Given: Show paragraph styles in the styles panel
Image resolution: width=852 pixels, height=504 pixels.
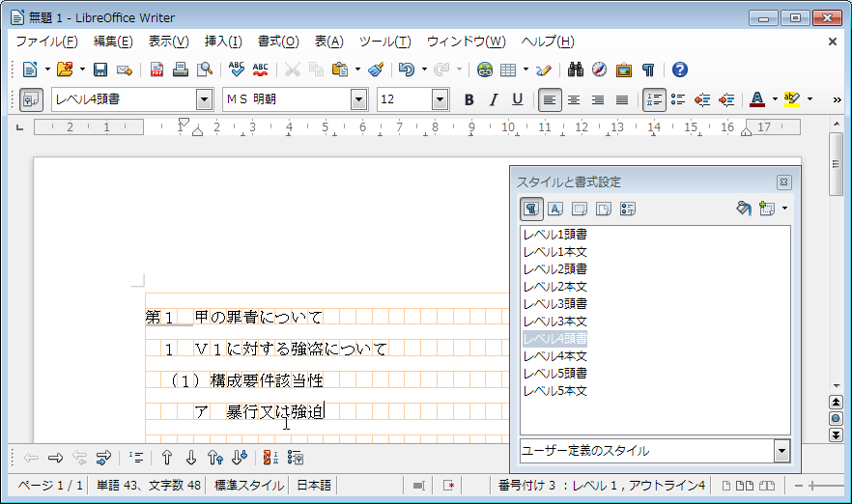Looking at the screenshot, I should pyautogui.click(x=532, y=210).
